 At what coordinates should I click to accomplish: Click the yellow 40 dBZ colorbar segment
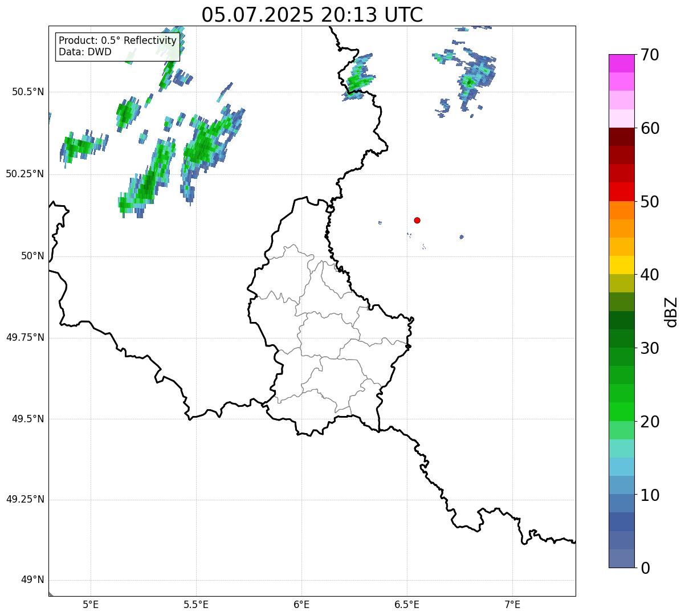[622, 265]
